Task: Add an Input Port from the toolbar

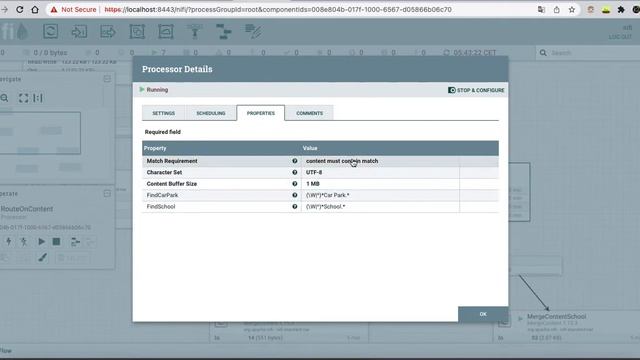Action: (79, 31)
